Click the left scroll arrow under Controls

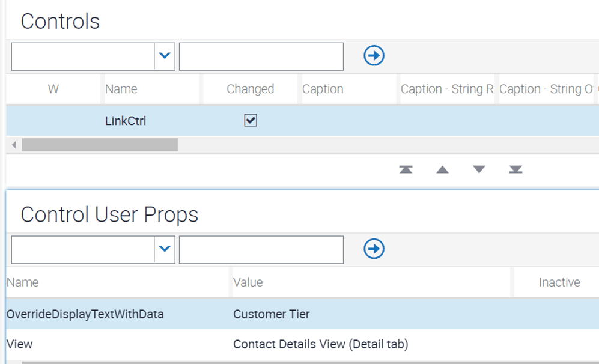point(14,145)
